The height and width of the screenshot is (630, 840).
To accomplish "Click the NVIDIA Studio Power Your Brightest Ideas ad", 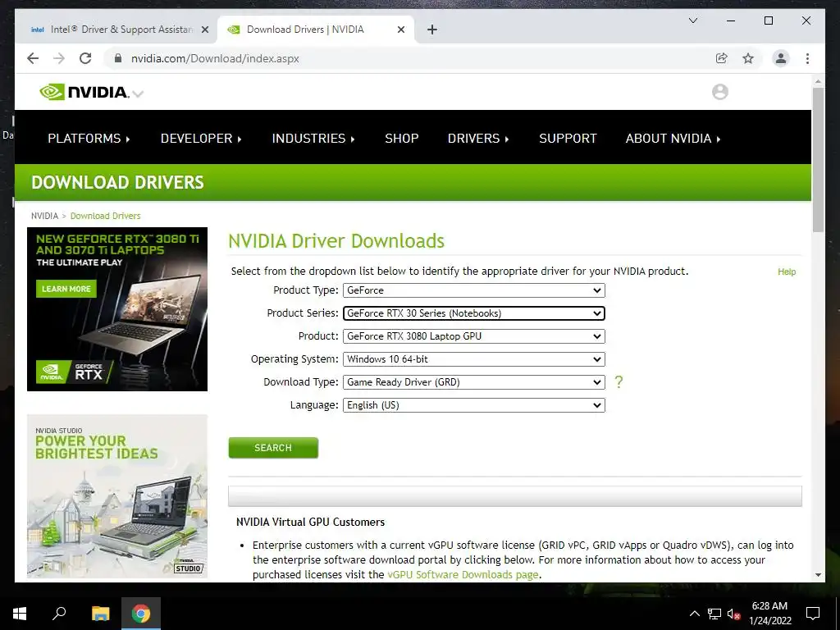I will tap(117, 496).
